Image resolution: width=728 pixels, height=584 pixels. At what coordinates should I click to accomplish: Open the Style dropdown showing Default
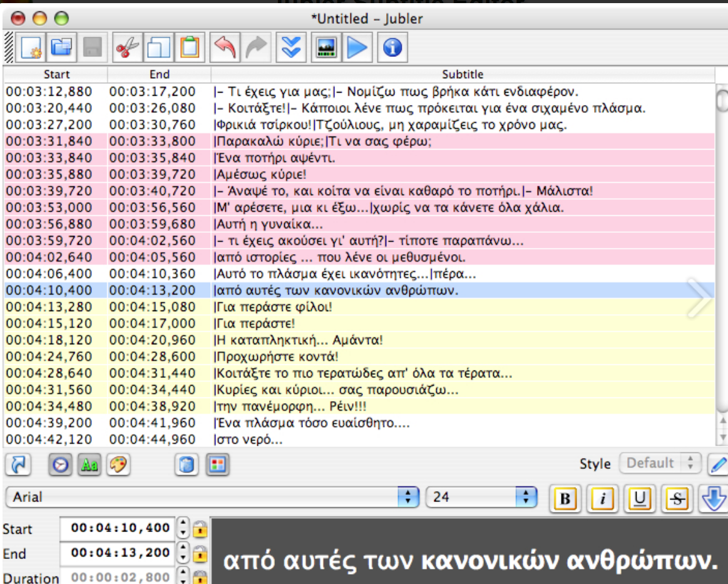tap(659, 463)
